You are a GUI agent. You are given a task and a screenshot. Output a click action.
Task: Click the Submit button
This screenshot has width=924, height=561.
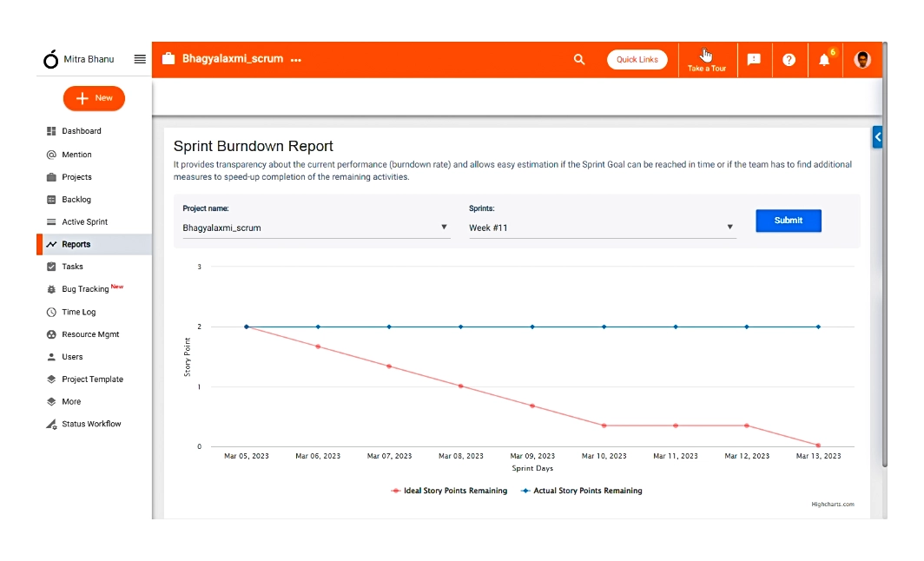788,221
